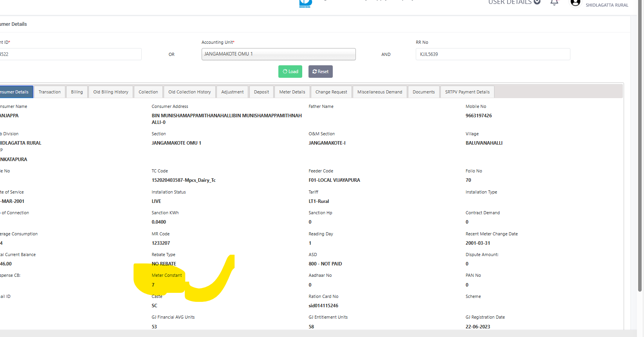Image resolution: width=644 pixels, height=337 pixels.
Task: Select the Collection tab
Action: pyautogui.click(x=148, y=92)
